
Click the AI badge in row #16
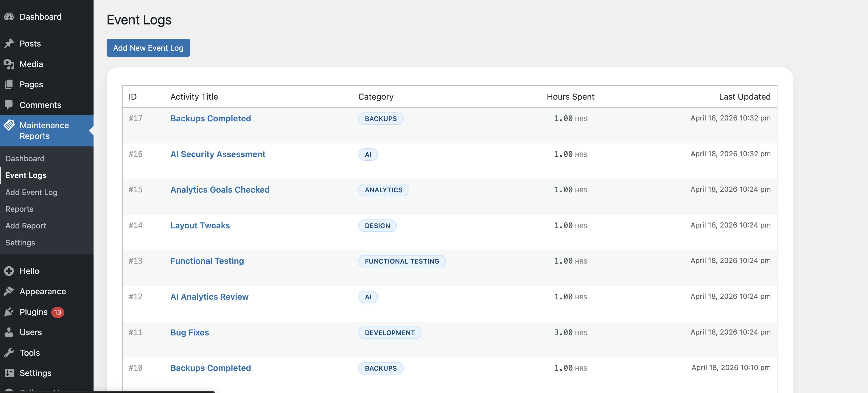tap(368, 154)
